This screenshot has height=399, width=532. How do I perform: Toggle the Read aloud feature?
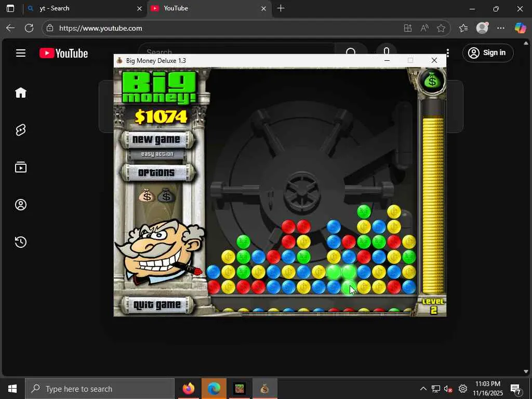(x=424, y=28)
